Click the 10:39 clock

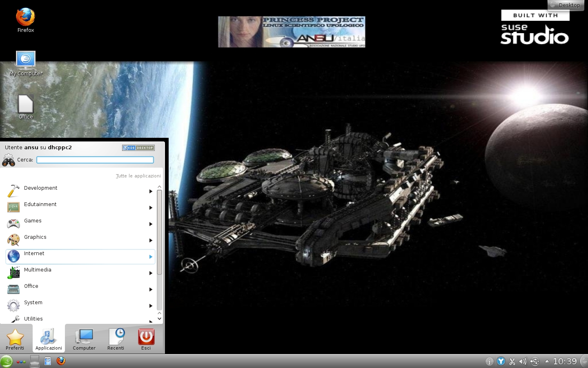pos(565,361)
